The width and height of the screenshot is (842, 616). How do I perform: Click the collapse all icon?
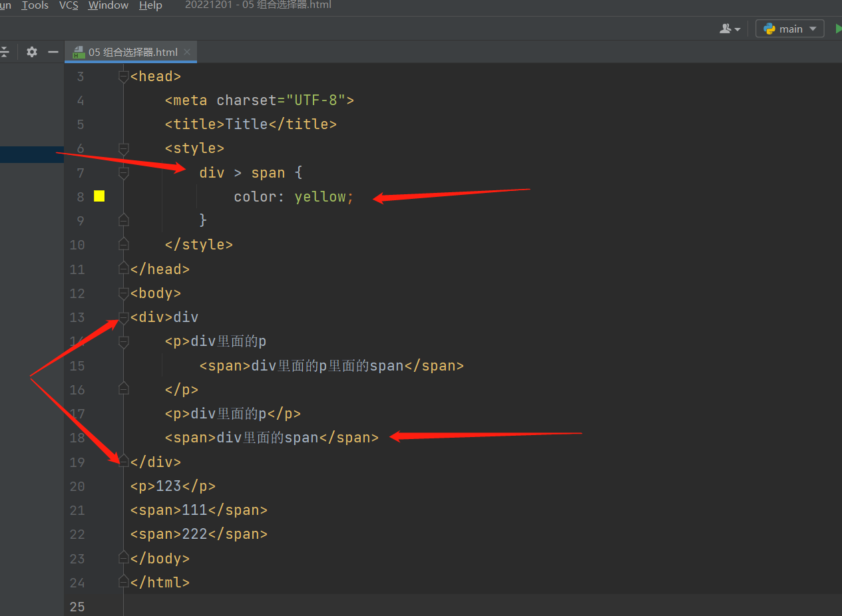coord(5,52)
